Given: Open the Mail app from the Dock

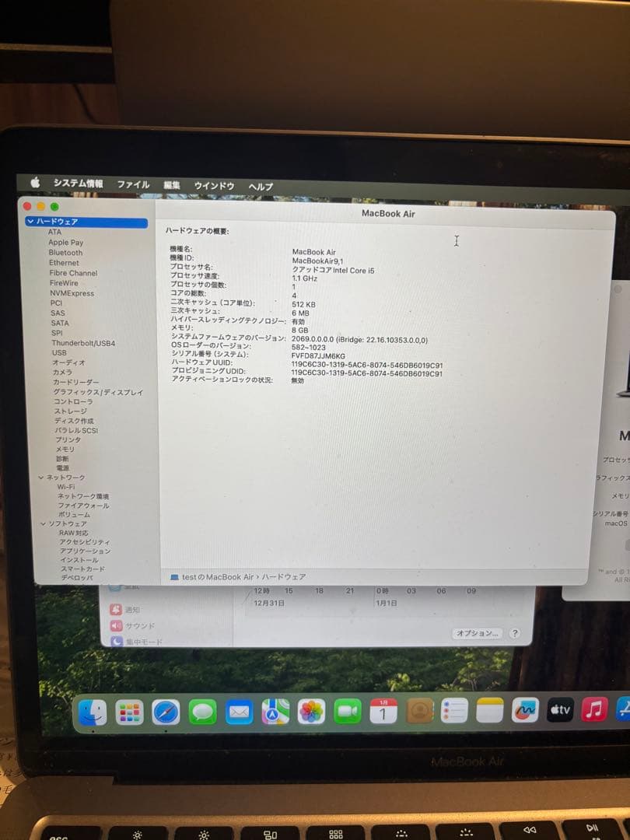Looking at the screenshot, I should coord(238,710).
